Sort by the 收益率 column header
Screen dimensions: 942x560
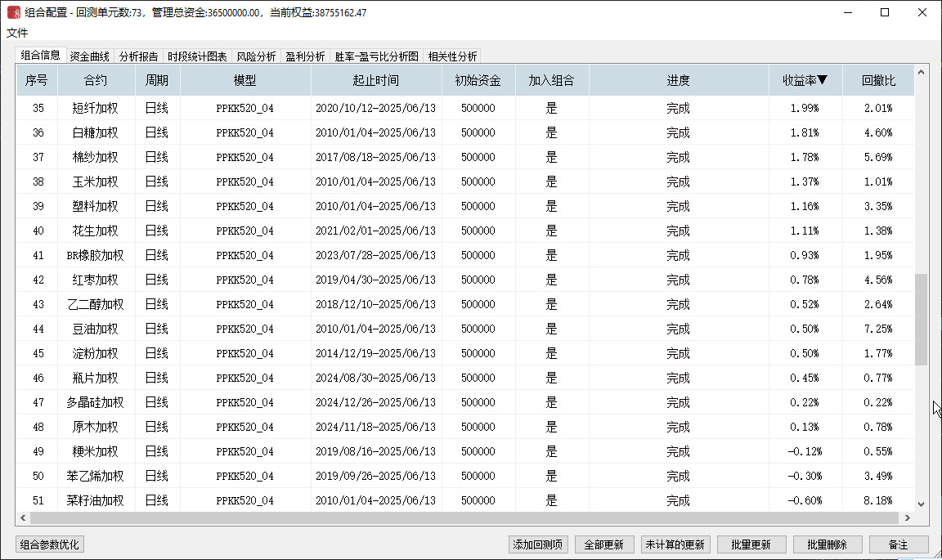(805, 81)
